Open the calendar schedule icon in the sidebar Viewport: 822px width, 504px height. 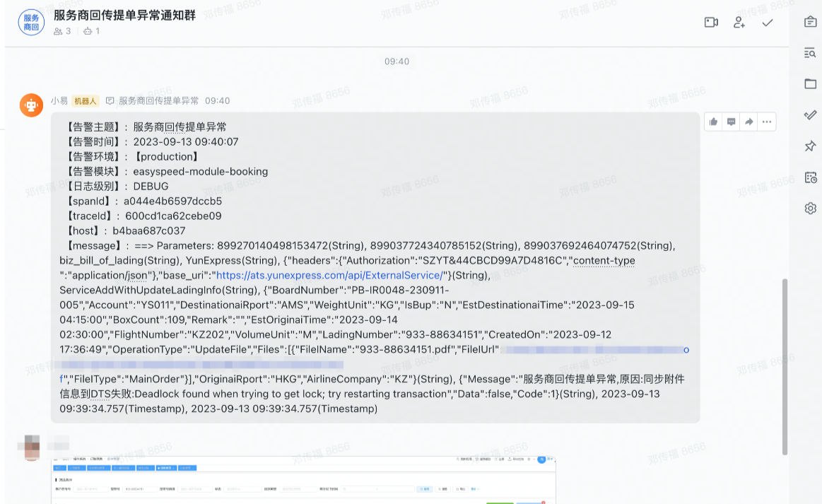coord(811,177)
